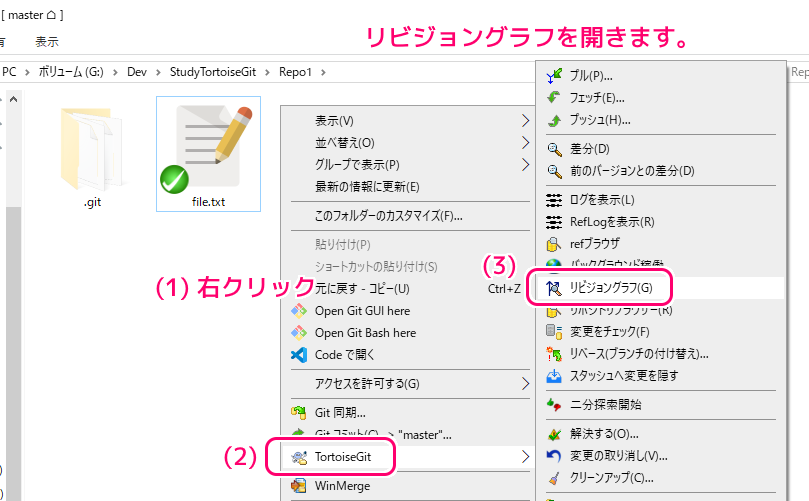Viewport: 809px width, 501px height.
Task: Click the Fetch (フェッチ) icon
Action: (554, 98)
